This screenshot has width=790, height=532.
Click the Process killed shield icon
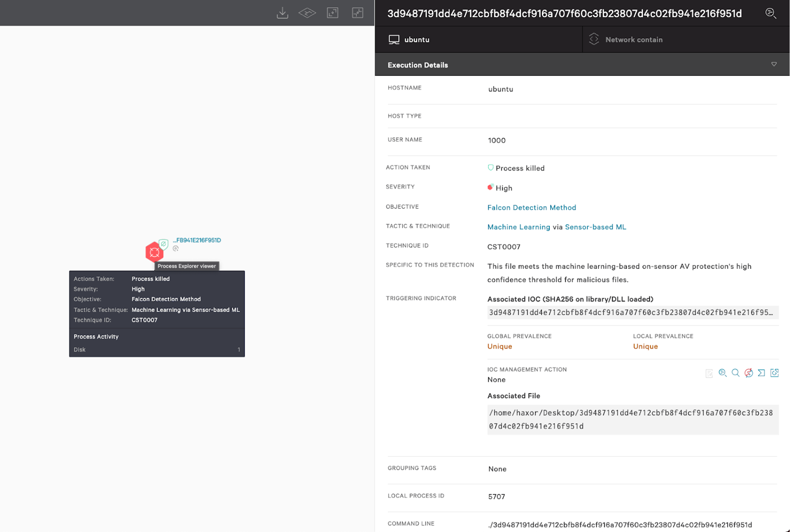click(x=490, y=168)
